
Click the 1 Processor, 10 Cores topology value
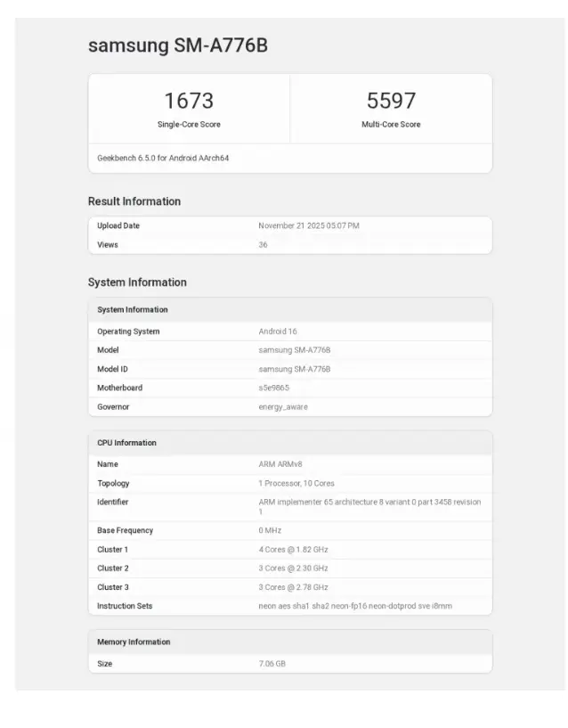[x=296, y=484]
